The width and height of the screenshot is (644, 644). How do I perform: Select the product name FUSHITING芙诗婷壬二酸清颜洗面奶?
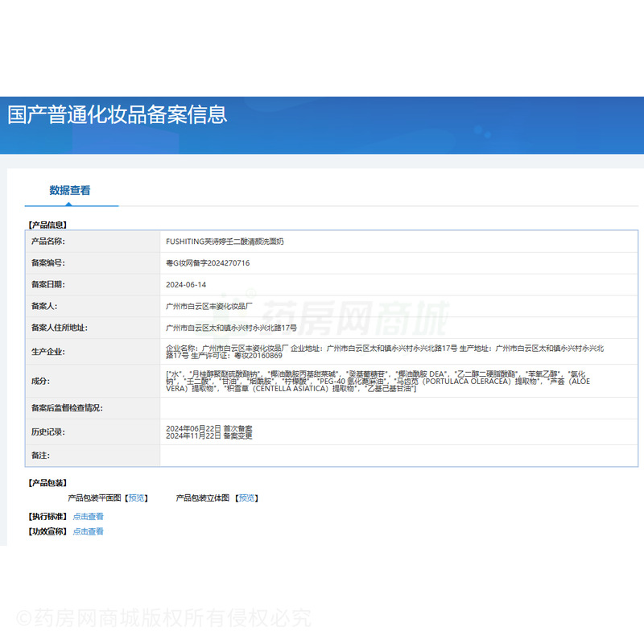[225, 241]
